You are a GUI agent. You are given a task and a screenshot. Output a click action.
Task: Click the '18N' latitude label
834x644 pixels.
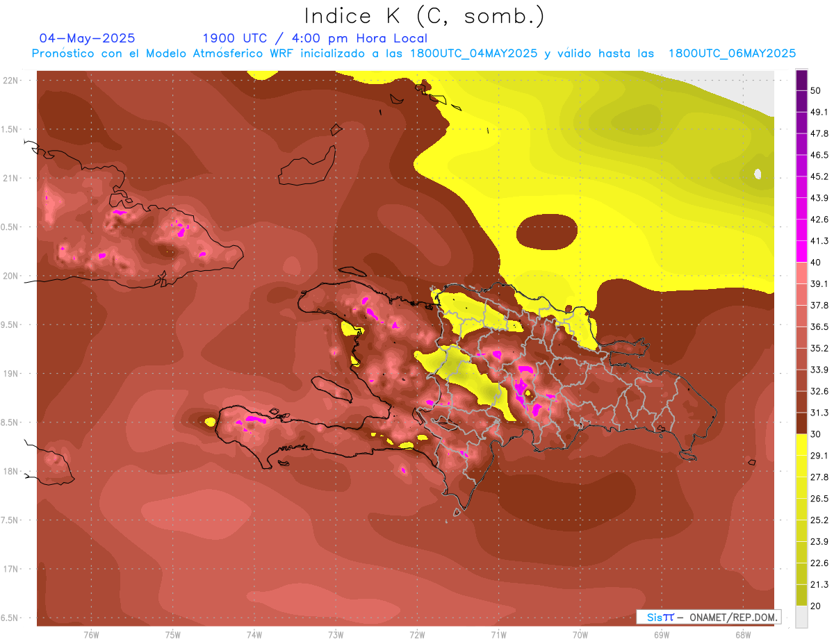coord(11,471)
